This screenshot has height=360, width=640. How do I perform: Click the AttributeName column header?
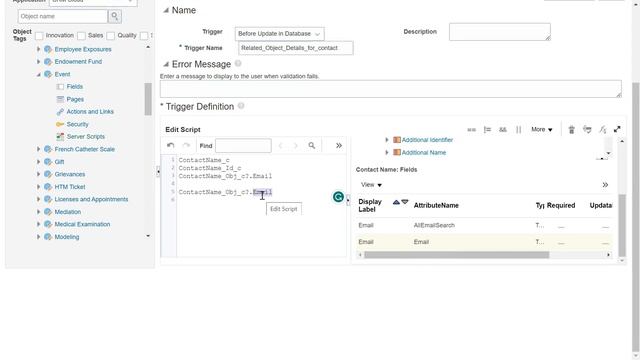[436, 205]
